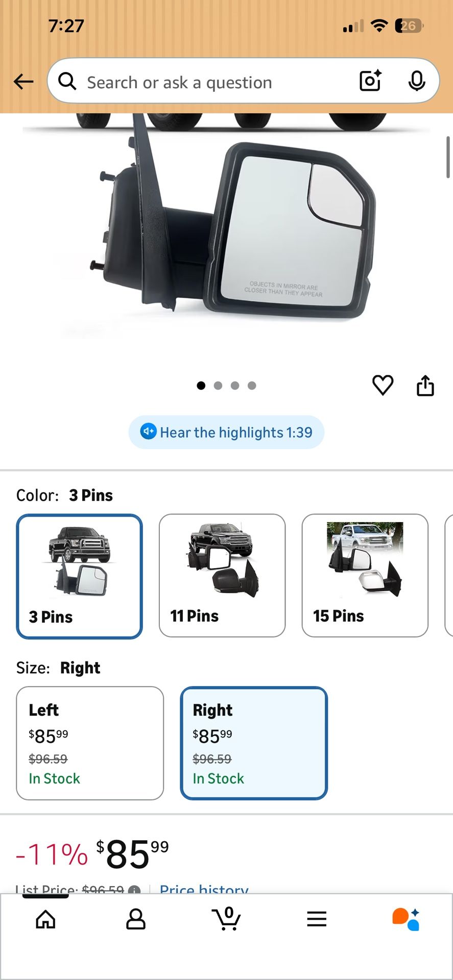Add item to wishlist with heart icon
Viewport: 453px width, 980px height.
383,385
